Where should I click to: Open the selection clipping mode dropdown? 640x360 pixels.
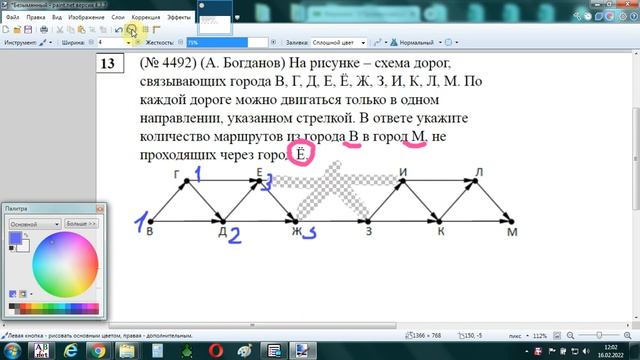point(451,42)
